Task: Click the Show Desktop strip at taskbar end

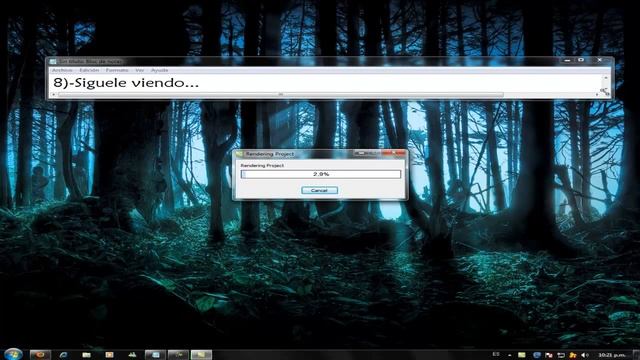Action: (636, 355)
